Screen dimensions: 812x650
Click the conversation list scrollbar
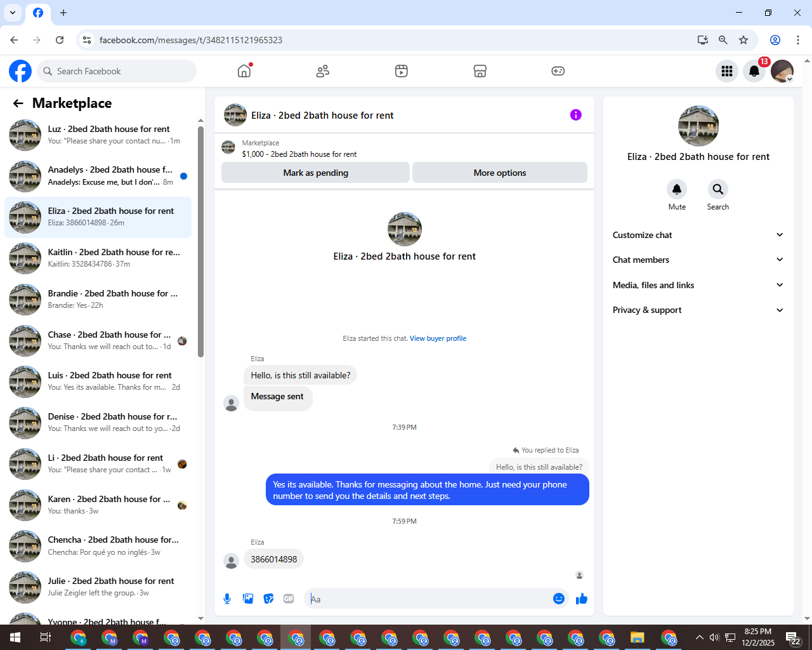coord(201,241)
